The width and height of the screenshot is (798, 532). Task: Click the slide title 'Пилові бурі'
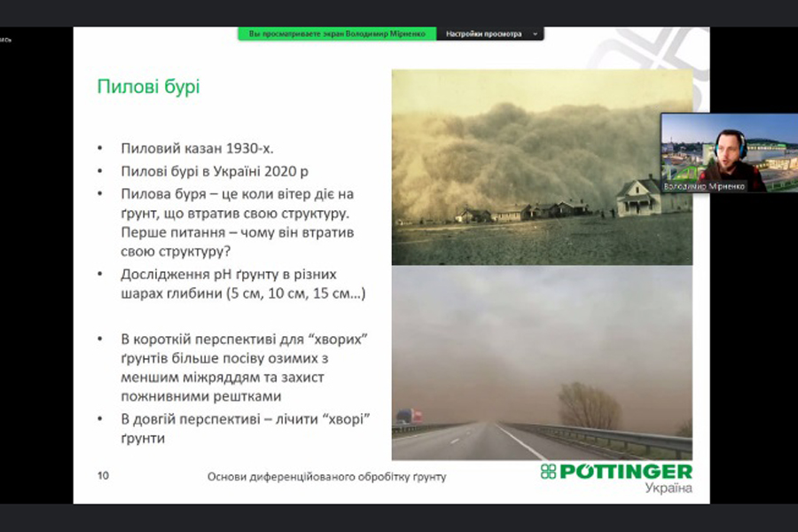[148, 86]
